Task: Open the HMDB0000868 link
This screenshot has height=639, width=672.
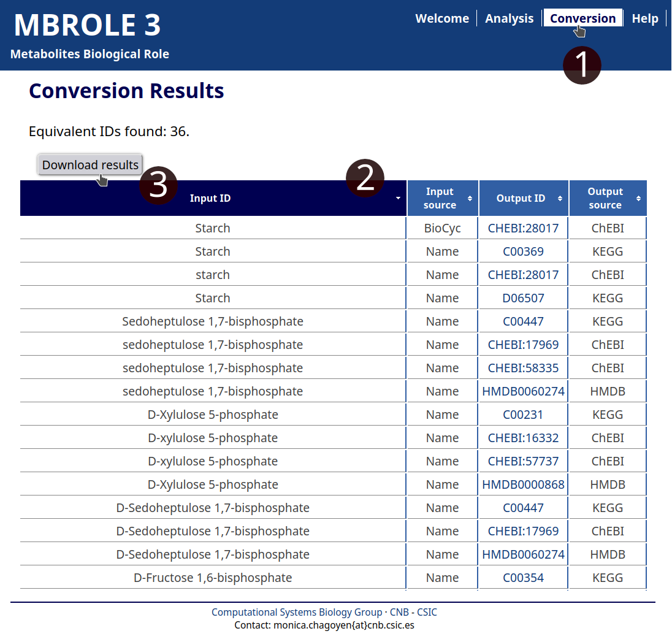Action: click(x=523, y=484)
